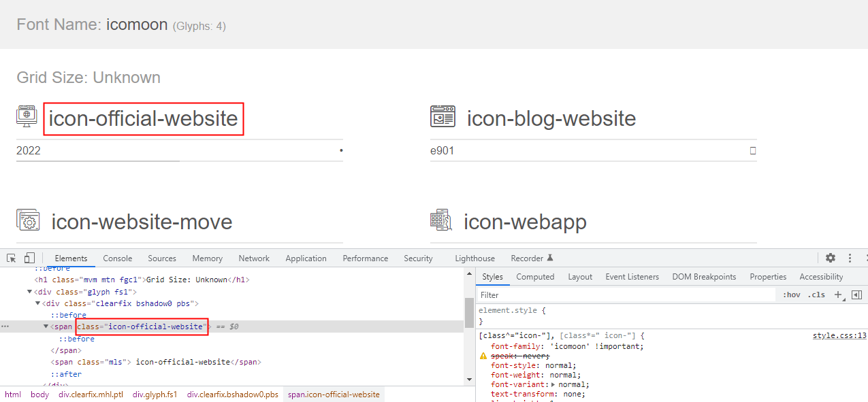Toggle the device toolbar icon in DevTools

28,258
